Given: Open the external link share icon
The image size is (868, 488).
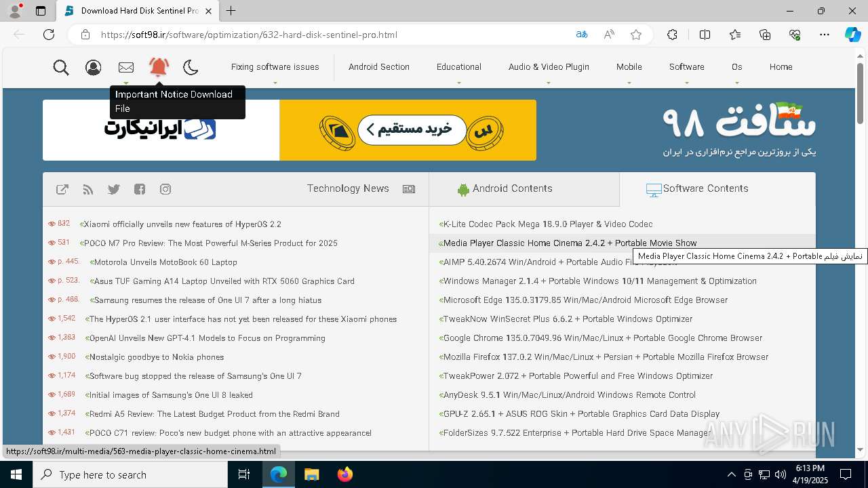Looking at the screenshot, I should 62,189.
